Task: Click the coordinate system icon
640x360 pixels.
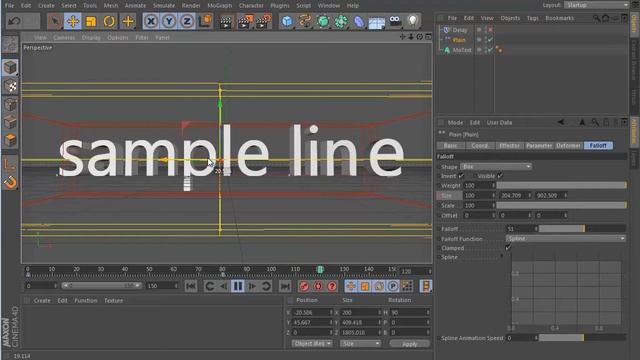Action: pos(205,21)
